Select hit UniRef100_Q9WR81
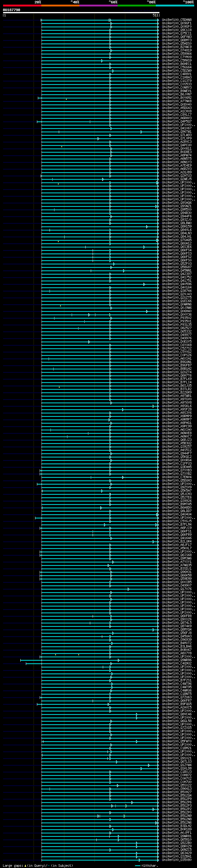This screenshot has width=197, height=868. (177, 836)
